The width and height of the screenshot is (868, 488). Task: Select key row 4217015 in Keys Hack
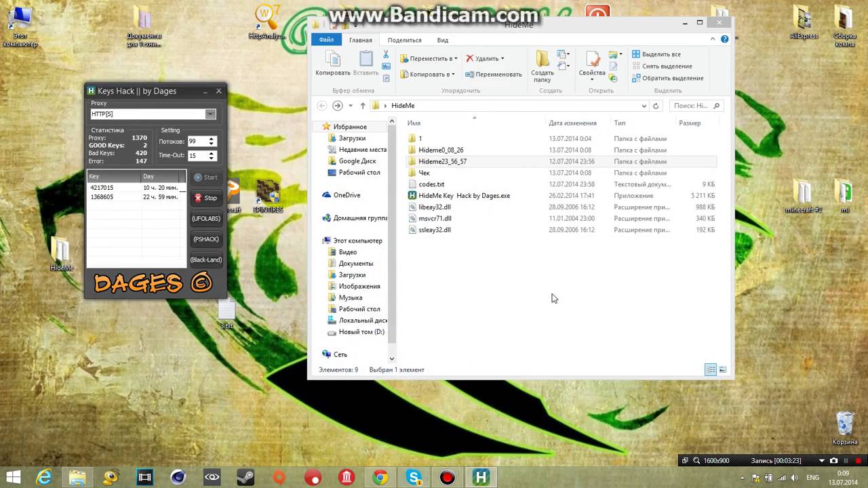click(136, 188)
